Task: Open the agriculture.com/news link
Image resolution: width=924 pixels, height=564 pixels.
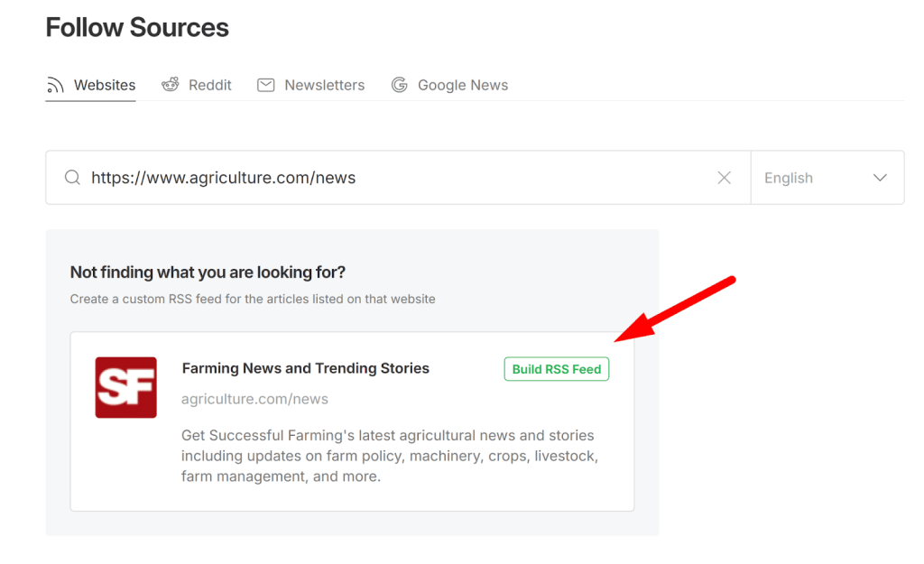Action: pos(254,398)
